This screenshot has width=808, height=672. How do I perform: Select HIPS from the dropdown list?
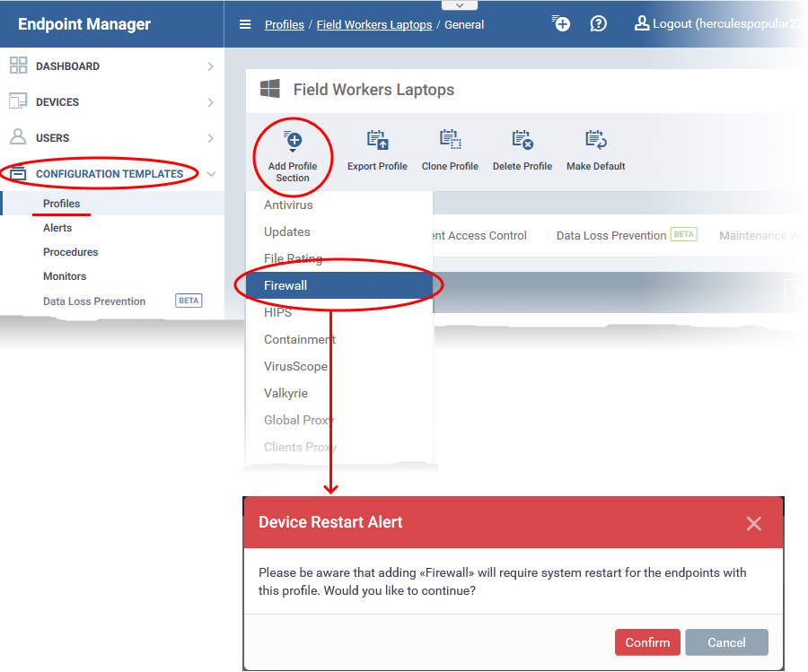(339, 312)
